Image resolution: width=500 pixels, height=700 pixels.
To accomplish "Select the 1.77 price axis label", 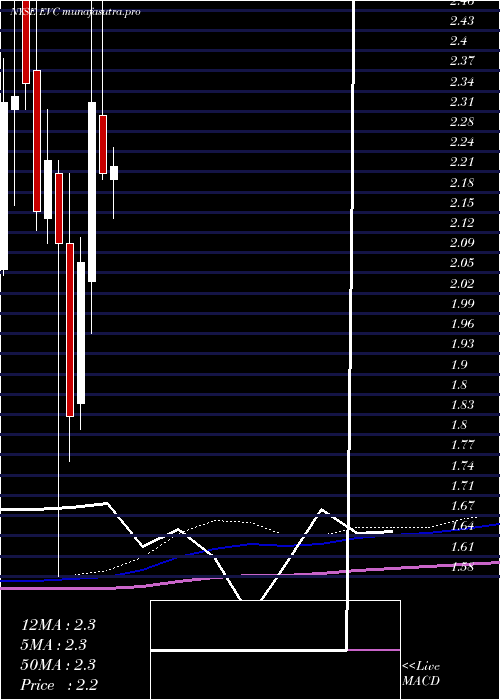I will (462, 445).
